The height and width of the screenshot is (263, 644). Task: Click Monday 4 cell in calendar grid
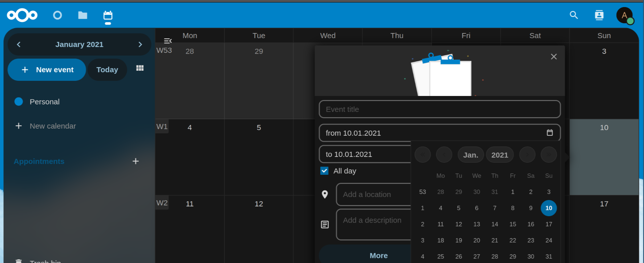[190, 157]
